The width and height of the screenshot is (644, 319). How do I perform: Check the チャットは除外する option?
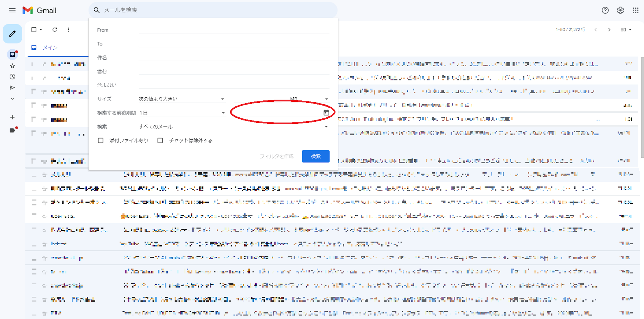(x=160, y=140)
